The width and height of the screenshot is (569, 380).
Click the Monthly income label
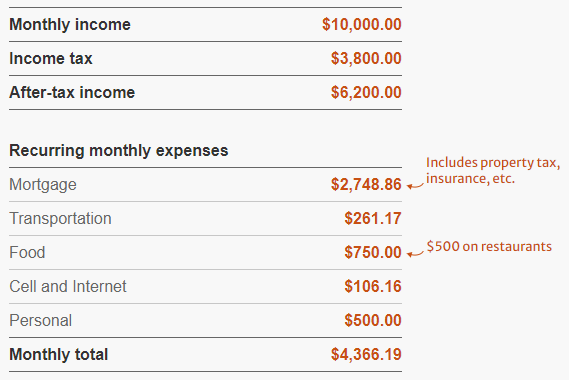click(x=70, y=25)
